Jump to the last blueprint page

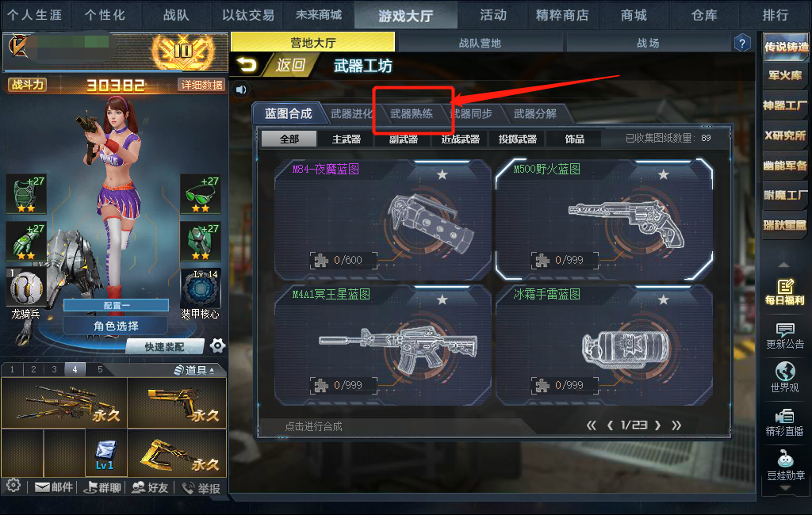tap(676, 425)
